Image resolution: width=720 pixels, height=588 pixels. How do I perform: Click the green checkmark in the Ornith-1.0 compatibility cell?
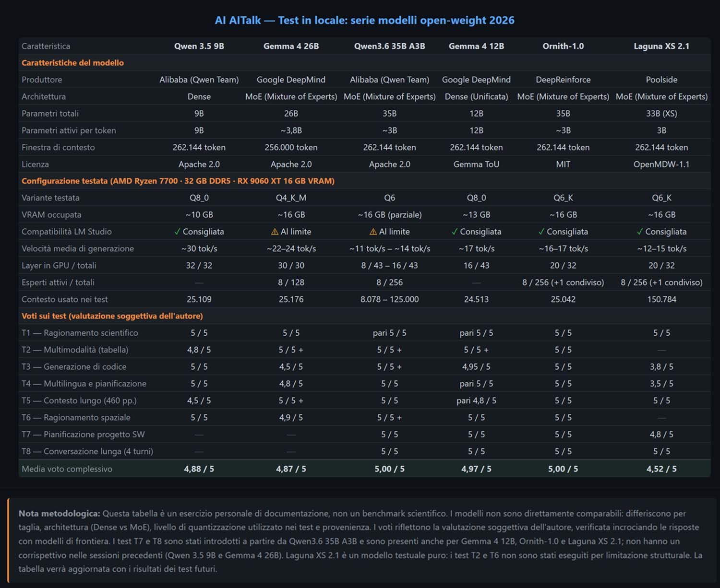pyautogui.click(x=541, y=232)
